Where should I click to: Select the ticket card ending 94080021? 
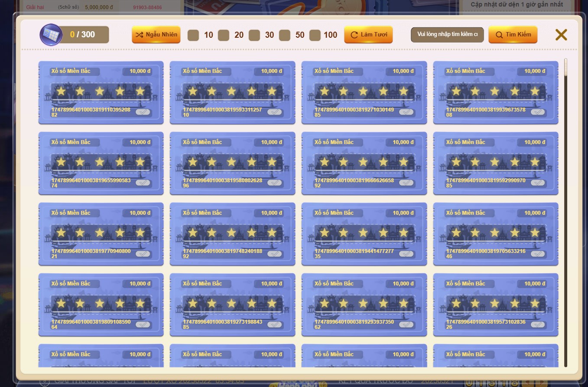pyautogui.click(x=101, y=234)
